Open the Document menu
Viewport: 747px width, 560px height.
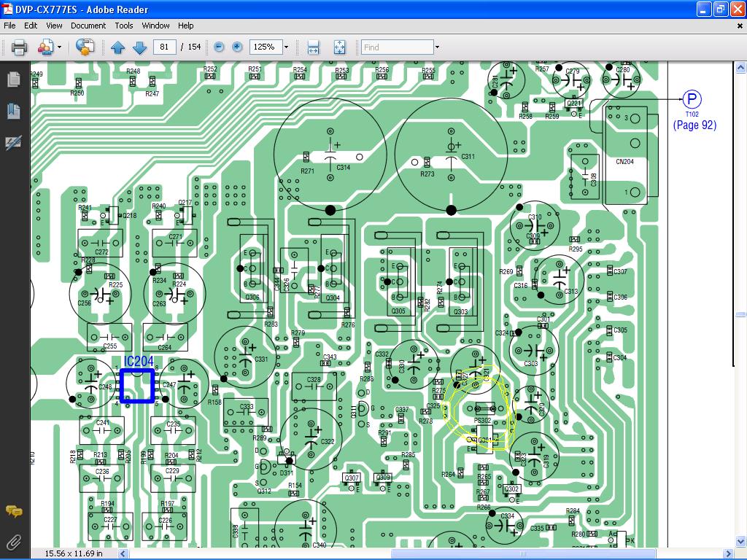(x=88, y=26)
